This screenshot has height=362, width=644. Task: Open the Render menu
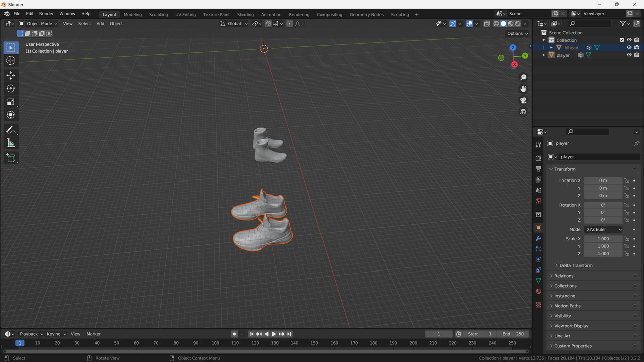tap(46, 14)
